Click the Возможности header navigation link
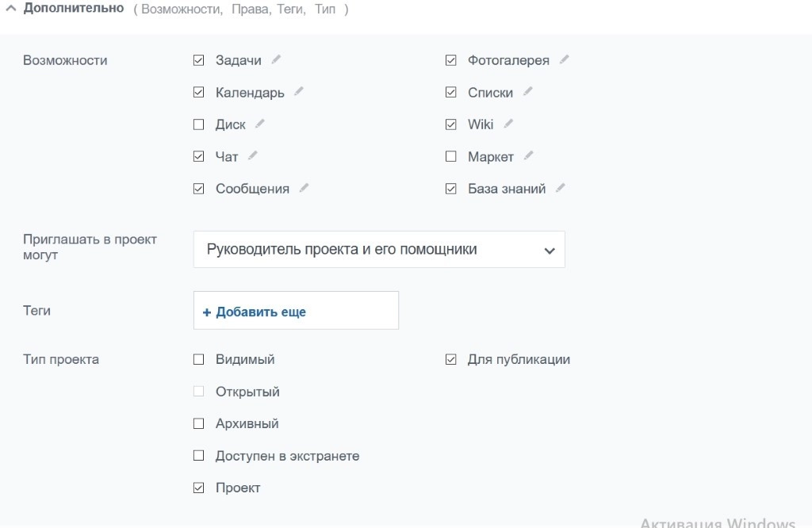This screenshot has width=812, height=528. 171,10
